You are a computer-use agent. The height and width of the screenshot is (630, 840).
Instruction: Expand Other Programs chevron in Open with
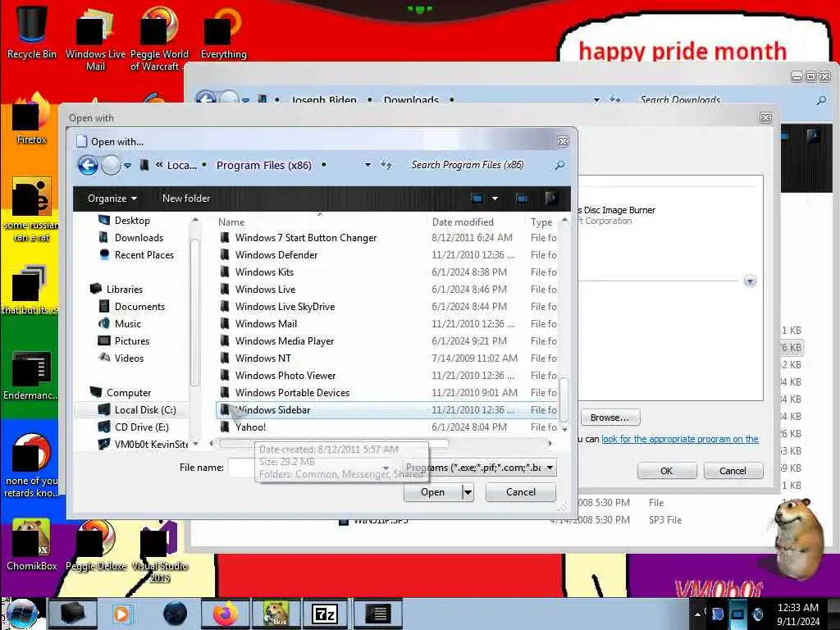point(750,281)
